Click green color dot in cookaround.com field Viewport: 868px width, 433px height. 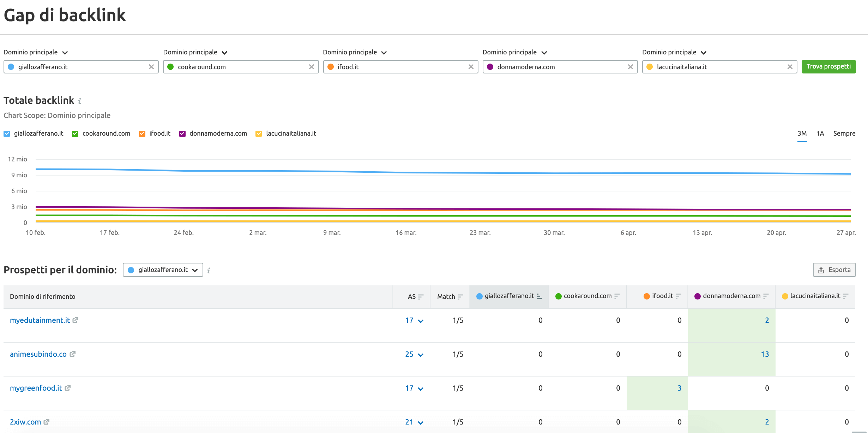pos(170,67)
